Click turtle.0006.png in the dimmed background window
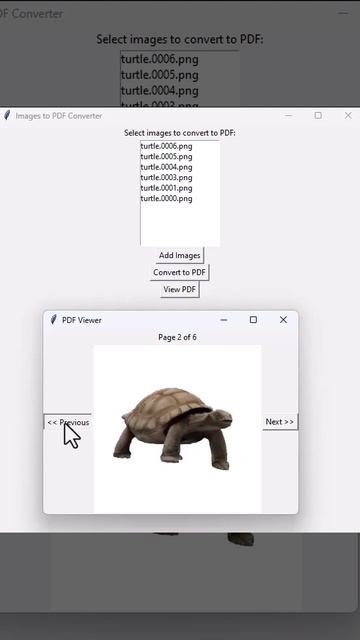 160,60
